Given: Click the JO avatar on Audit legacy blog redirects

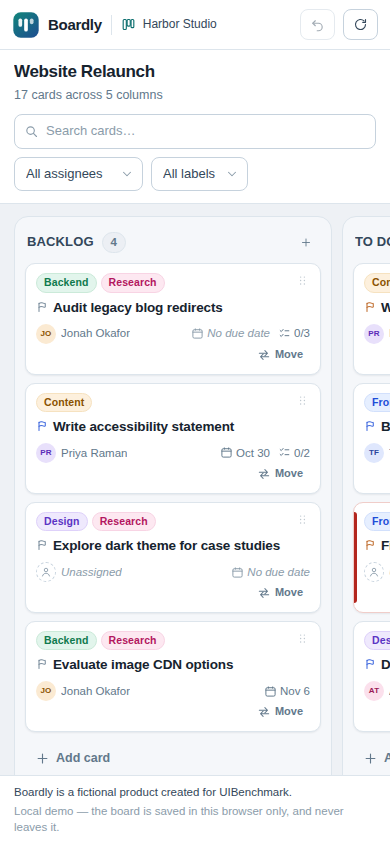Looking at the screenshot, I should tap(46, 334).
